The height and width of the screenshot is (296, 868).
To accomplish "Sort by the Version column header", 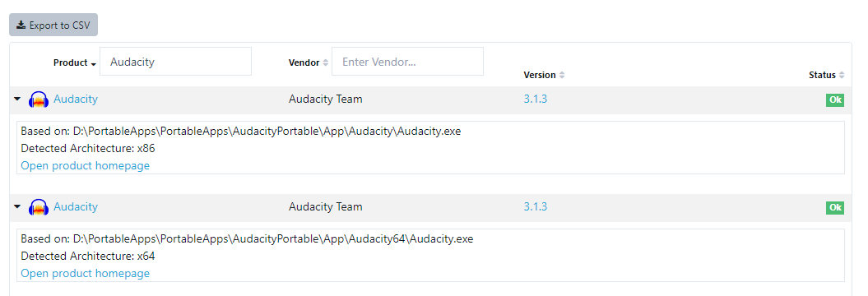I will pyautogui.click(x=544, y=76).
